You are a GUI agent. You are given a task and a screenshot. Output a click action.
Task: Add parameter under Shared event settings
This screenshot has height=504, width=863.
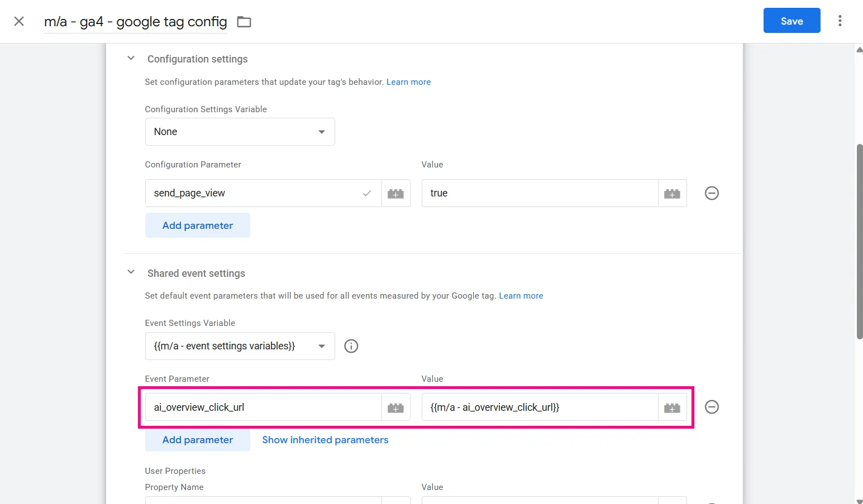click(198, 440)
